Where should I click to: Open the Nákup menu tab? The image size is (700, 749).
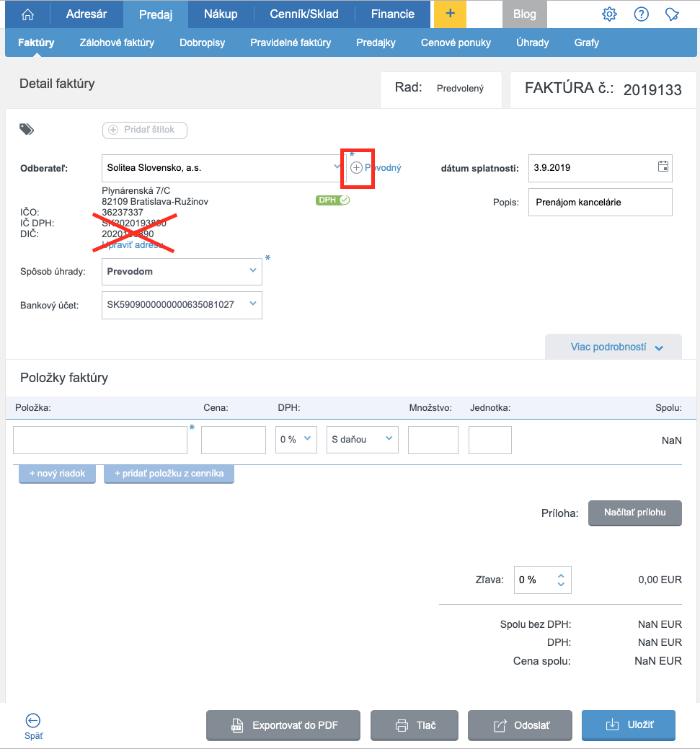click(221, 14)
